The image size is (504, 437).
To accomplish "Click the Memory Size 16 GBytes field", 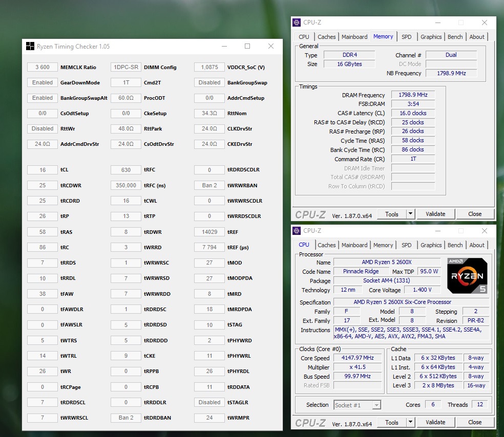I will tap(349, 64).
